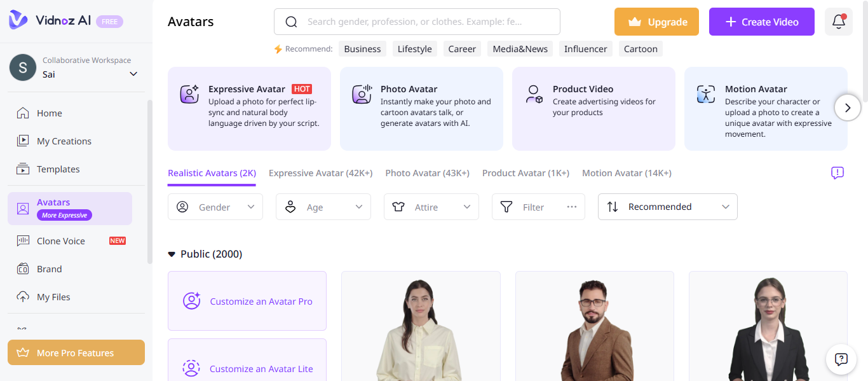The width and height of the screenshot is (868, 381).
Task: Open the feedback icon near the filters
Action: pos(837,172)
